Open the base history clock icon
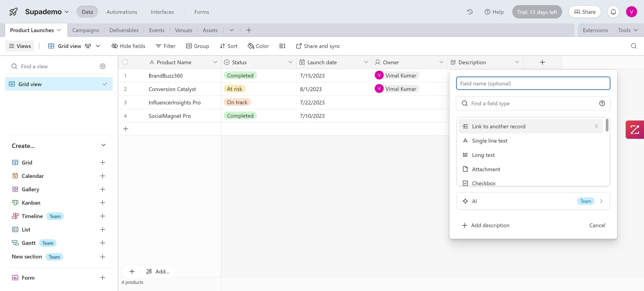This screenshot has height=291, width=644. 470,12
